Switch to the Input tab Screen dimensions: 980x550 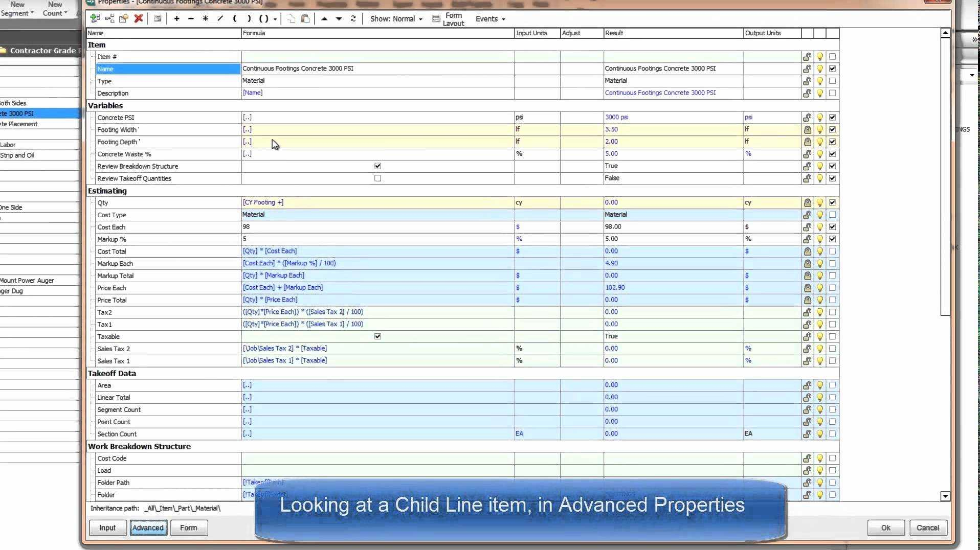107,528
